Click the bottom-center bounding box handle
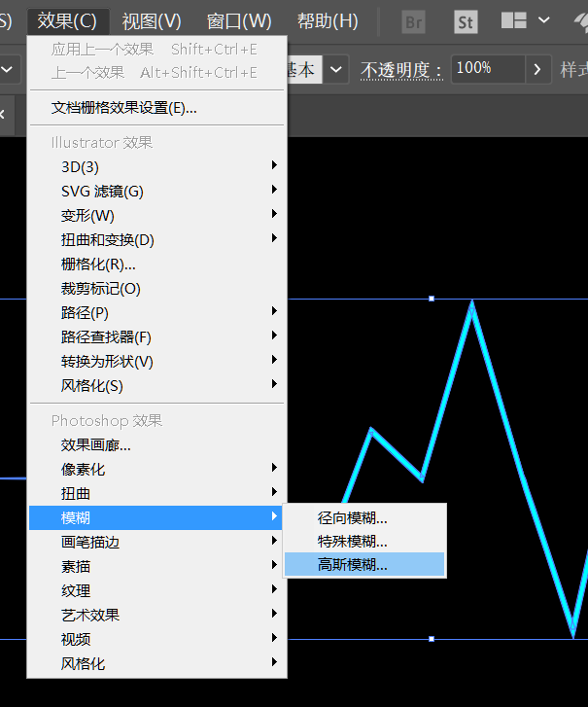Screen dimensions: 588x707 click(432, 639)
